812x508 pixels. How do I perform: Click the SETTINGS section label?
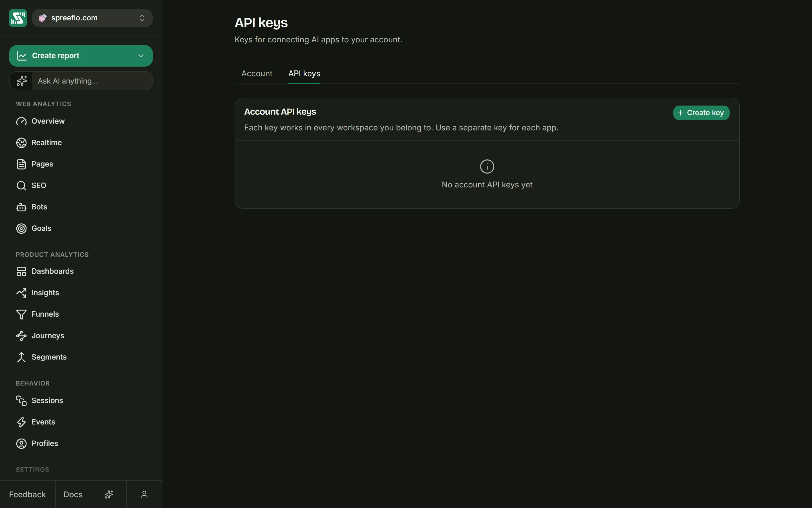[x=32, y=470]
